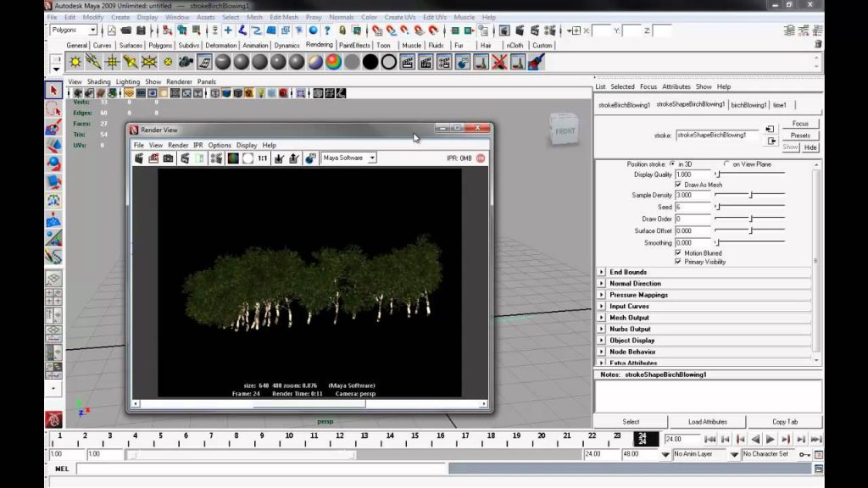The width and height of the screenshot is (868, 488).
Task: Keep image in Render View
Action: click(x=279, y=158)
